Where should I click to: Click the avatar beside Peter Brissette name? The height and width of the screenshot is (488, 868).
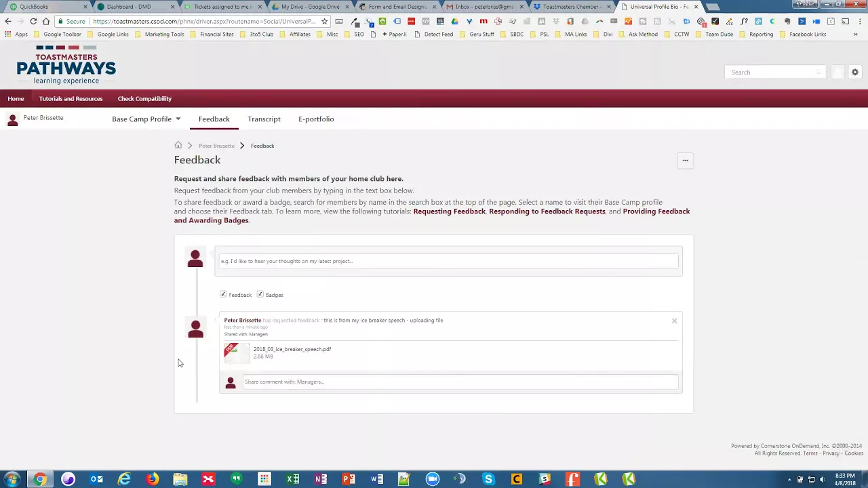(x=12, y=120)
